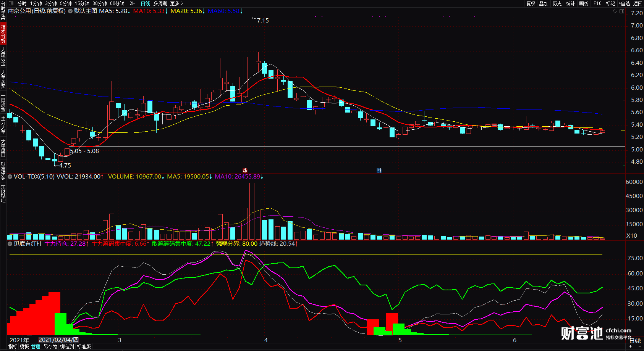Select the 60分钟 period tab

pyautogui.click(x=117, y=3)
